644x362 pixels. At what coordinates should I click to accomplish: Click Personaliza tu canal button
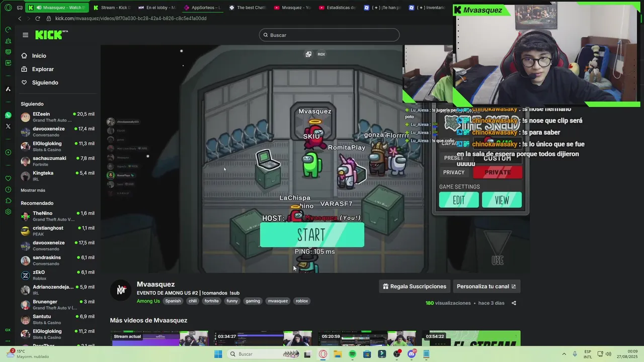point(487,287)
